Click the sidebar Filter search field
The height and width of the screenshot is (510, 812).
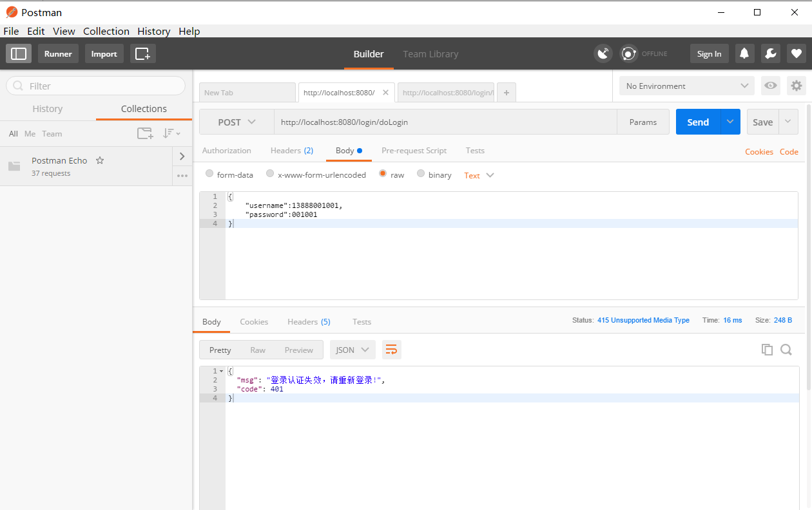click(95, 86)
